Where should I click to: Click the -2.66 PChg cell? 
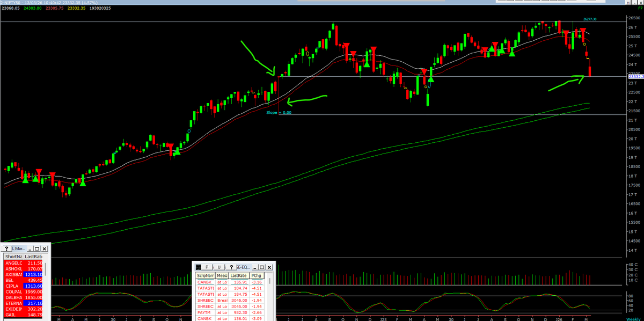tap(257, 312)
